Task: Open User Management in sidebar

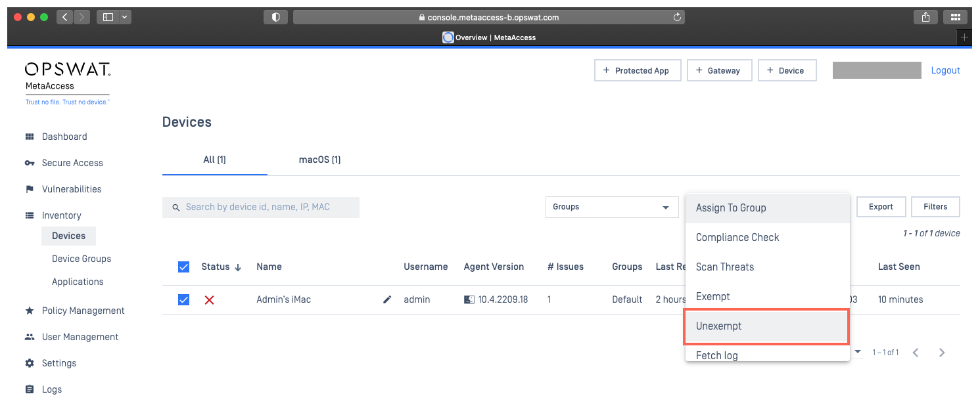Action: [80, 337]
